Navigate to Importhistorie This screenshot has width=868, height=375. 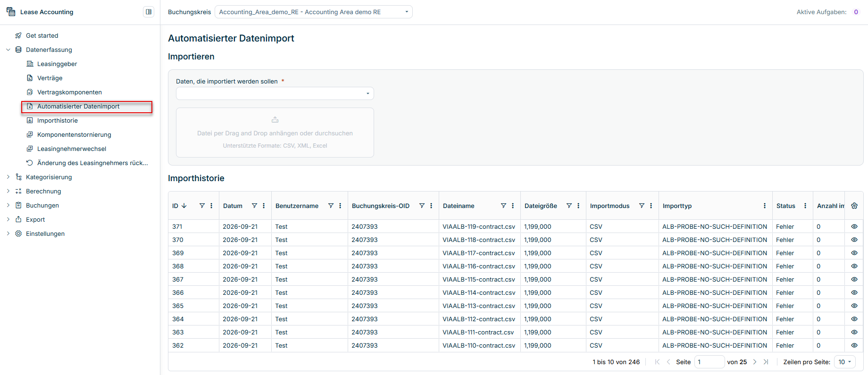(x=58, y=120)
